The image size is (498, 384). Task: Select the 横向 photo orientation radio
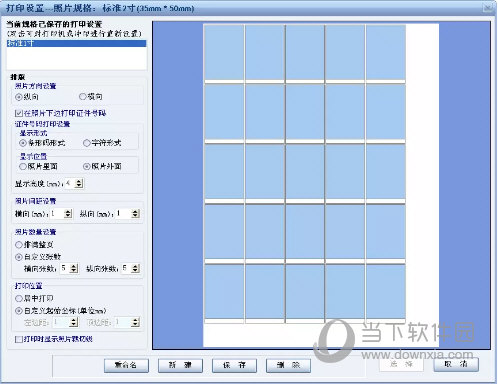click(x=83, y=97)
